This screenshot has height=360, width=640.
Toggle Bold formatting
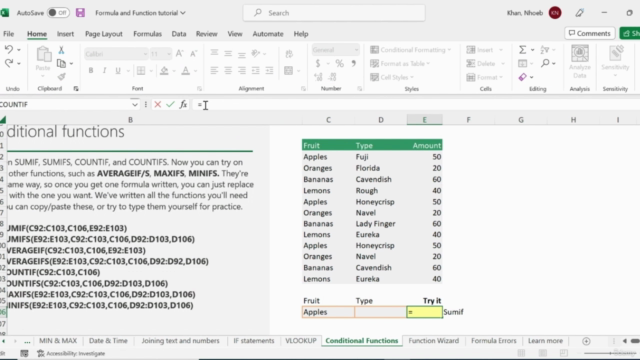tap(91, 71)
